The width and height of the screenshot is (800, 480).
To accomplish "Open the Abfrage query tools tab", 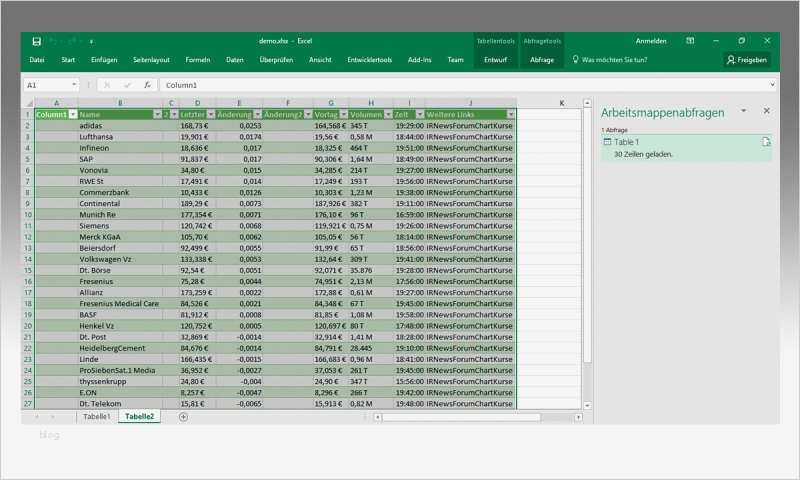I will point(542,60).
